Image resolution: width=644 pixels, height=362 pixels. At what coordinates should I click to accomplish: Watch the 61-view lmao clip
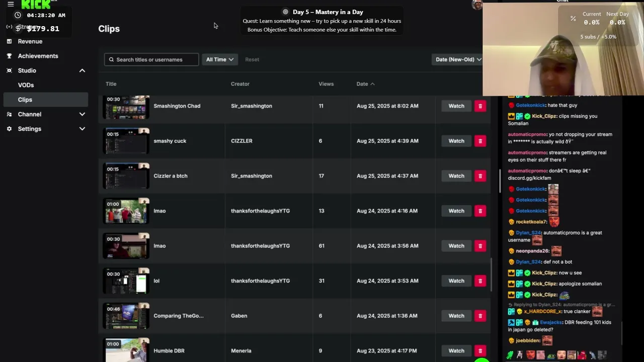(x=456, y=246)
